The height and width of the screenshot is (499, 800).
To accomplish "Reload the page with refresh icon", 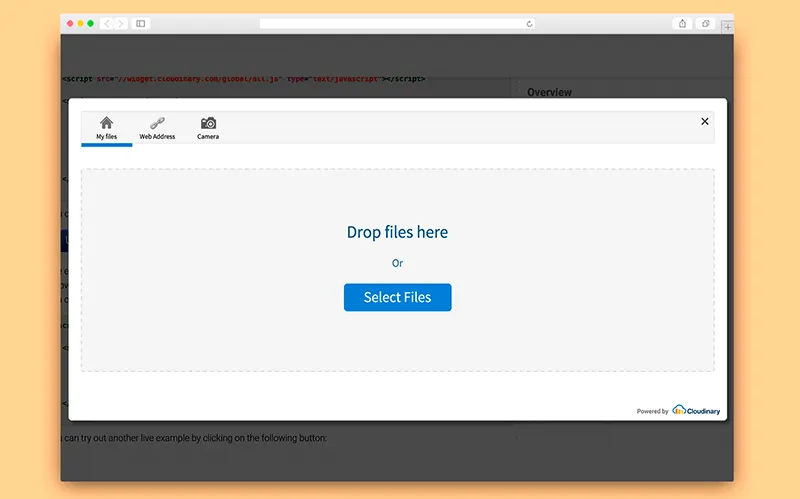I will (529, 23).
